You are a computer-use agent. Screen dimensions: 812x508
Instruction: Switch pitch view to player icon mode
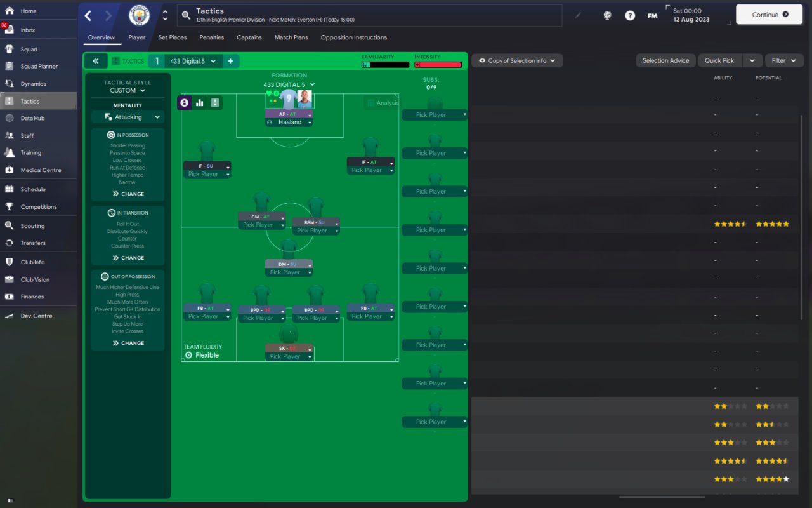185,102
